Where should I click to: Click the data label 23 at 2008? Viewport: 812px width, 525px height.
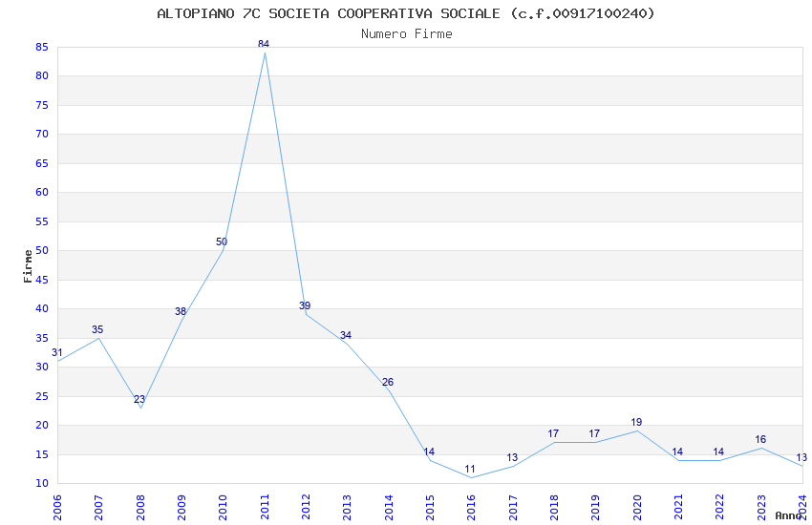139,399
